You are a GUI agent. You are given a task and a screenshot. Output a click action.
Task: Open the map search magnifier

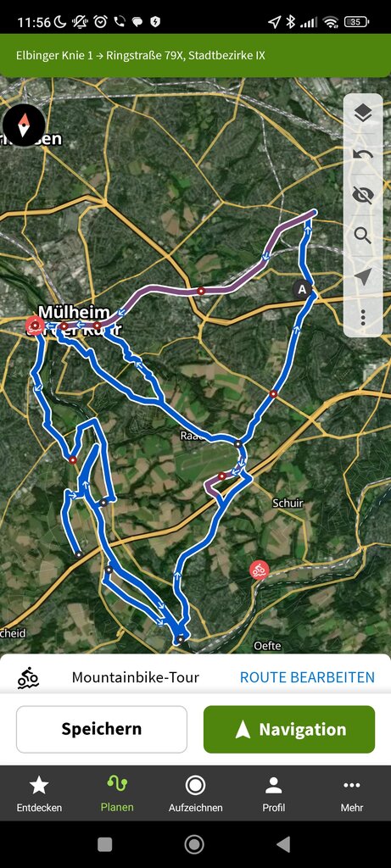click(x=363, y=236)
